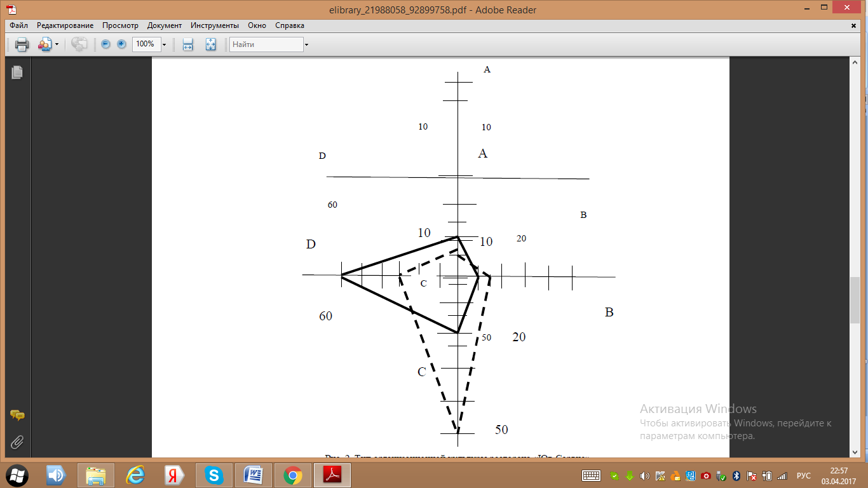This screenshot has height=488, width=868.
Task: Click the green download arrow tray icon
Action: 630,475
